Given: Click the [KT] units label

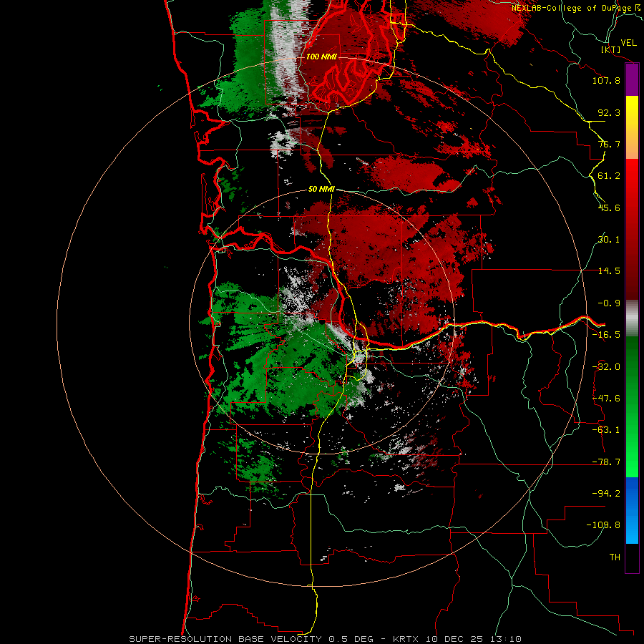Looking at the screenshot, I should [x=611, y=49].
